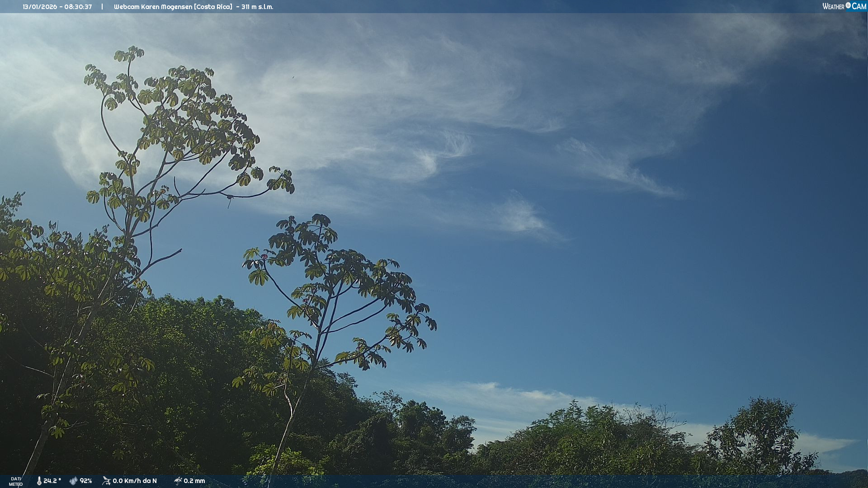The width and height of the screenshot is (868, 488).
Task: Click the 13/01/2026 date stamp
Action: 40,7
